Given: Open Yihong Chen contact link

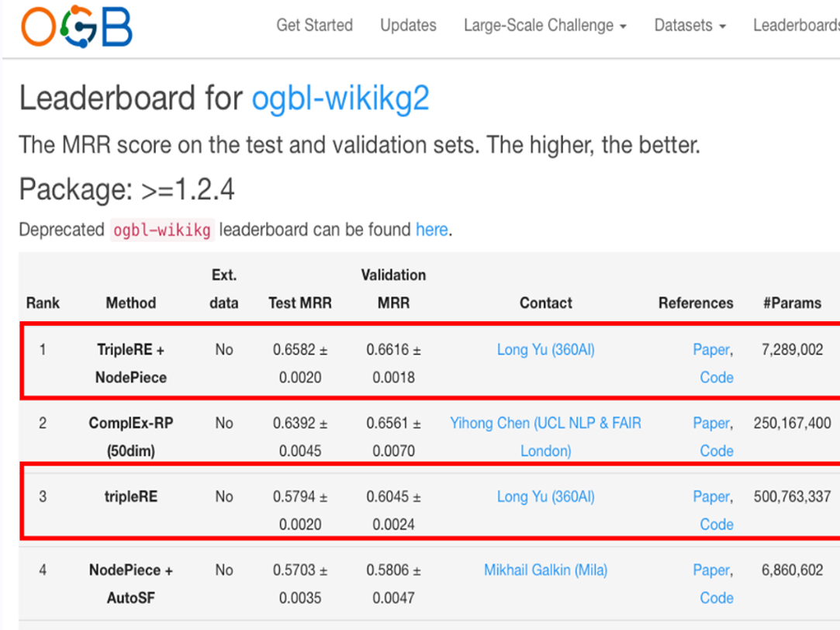Looking at the screenshot, I should coord(545,437).
